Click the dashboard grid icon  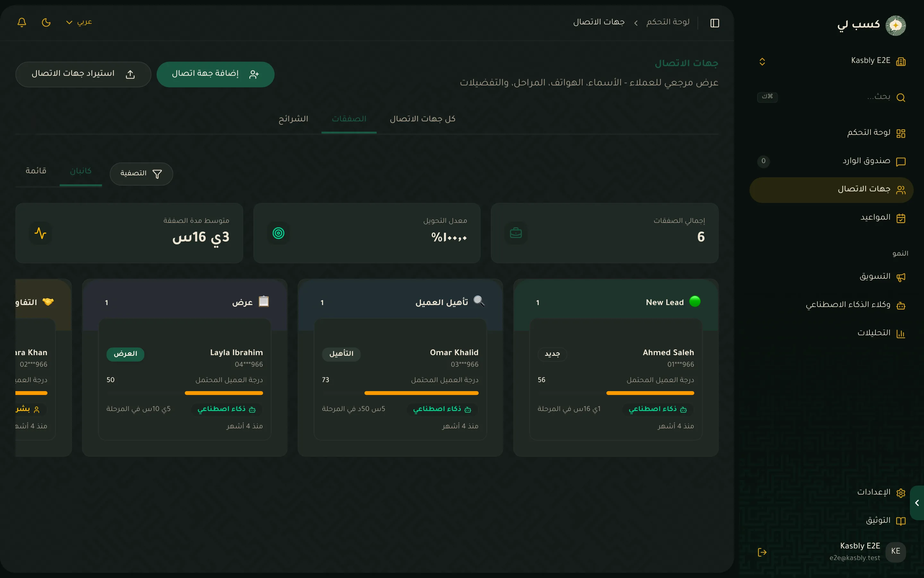901,133
